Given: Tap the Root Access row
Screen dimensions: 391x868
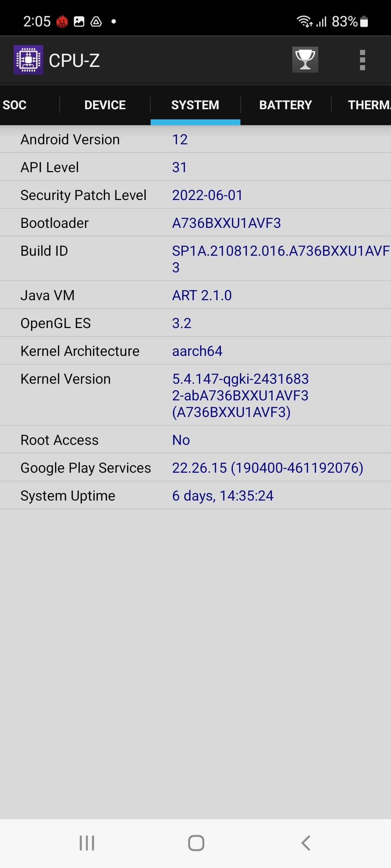Looking at the screenshot, I should pos(195,440).
